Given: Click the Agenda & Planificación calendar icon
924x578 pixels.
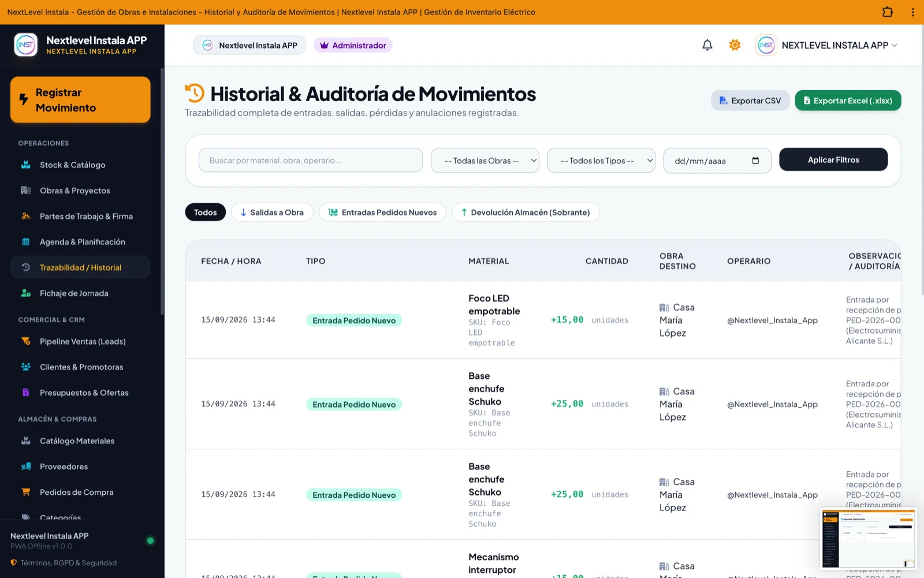Looking at the screenshot, I should tap(26, 242).
